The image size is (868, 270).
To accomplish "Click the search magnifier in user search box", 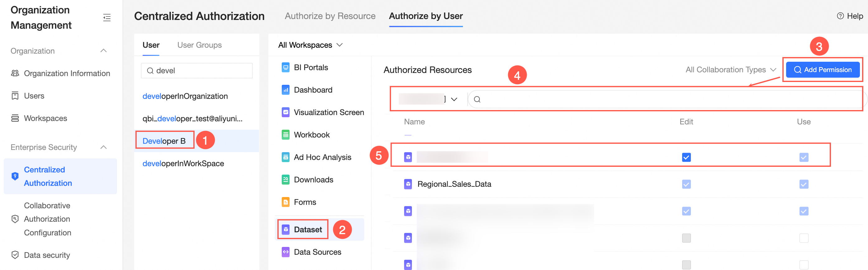I will [x=150, y=70].
